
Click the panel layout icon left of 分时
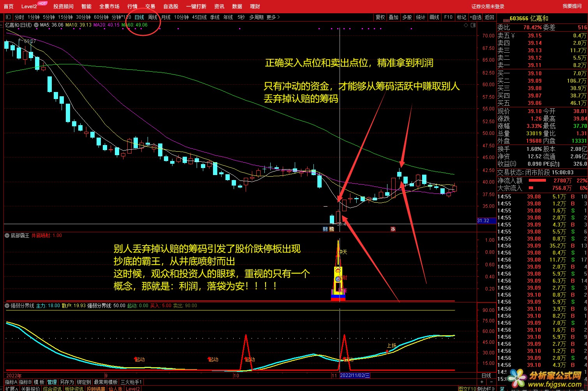(x=8, y=17)
